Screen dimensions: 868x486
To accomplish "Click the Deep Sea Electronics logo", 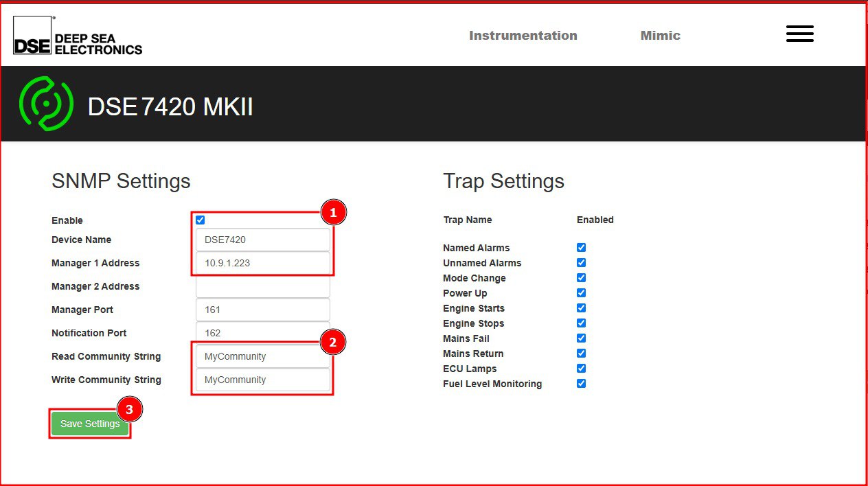I will click(78, 36).
